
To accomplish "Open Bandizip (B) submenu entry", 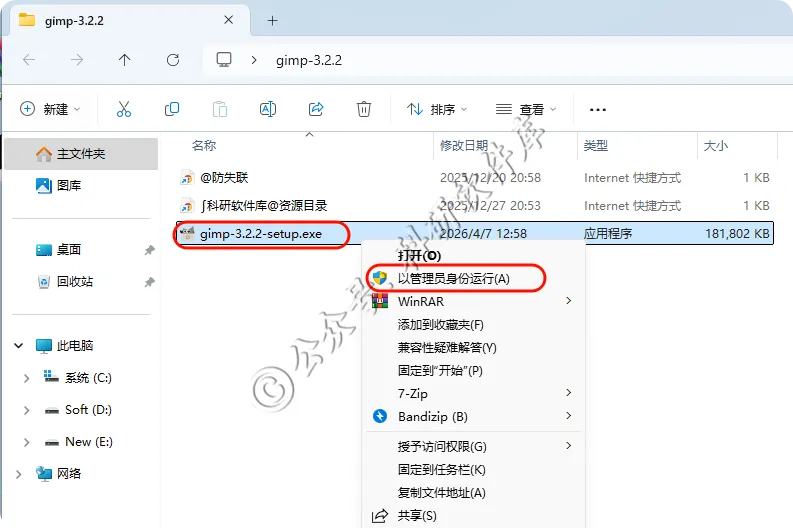I will tap(473, 416).
